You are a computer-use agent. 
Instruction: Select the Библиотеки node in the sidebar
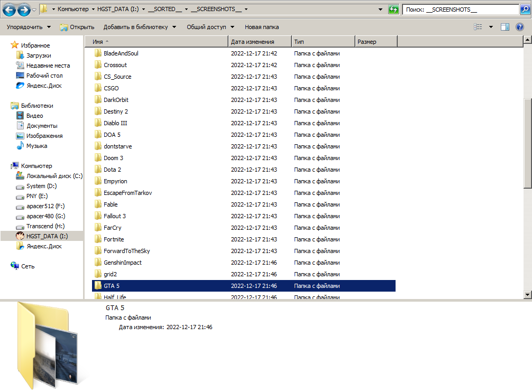(x=37, y=105)
